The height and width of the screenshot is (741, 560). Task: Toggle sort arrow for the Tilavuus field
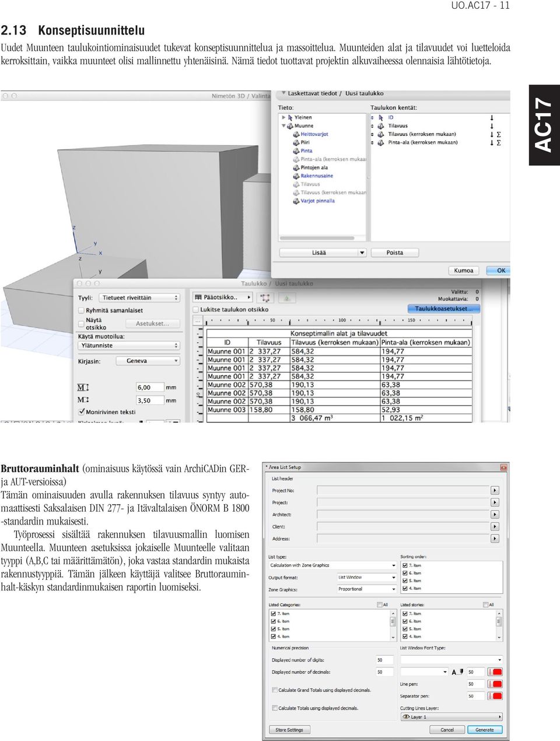click(492, 126)
